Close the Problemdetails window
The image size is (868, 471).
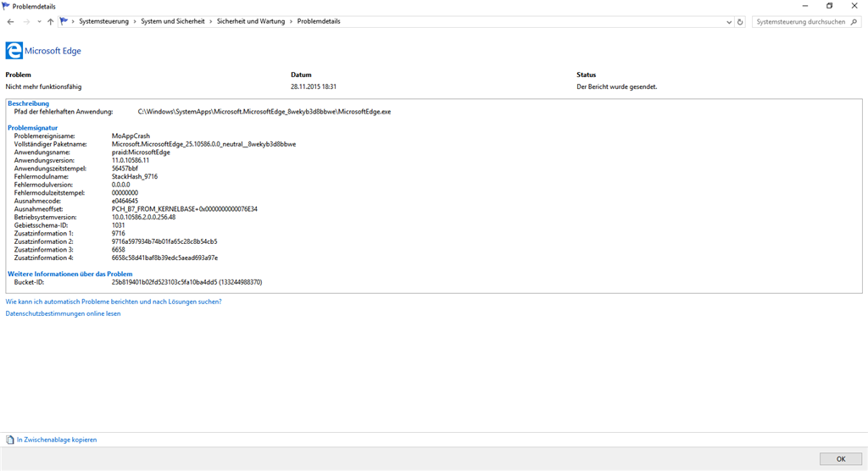click(x=854, y=6)
